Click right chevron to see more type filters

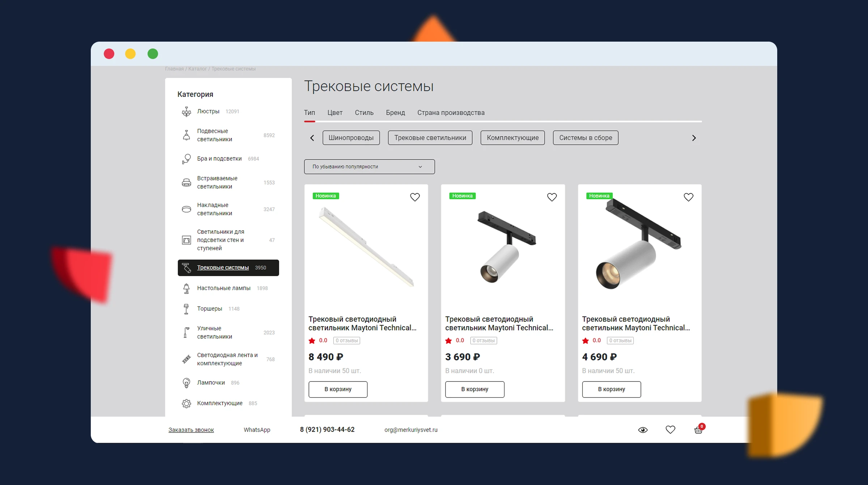tap(694, 138)
